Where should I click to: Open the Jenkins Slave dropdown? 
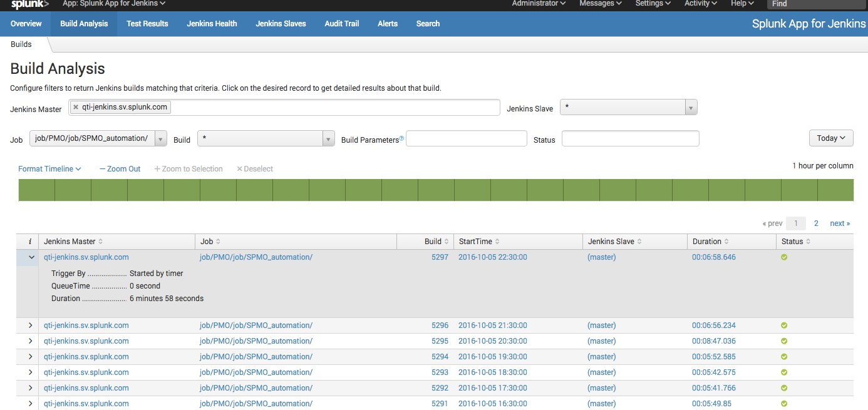click(629, 108)
